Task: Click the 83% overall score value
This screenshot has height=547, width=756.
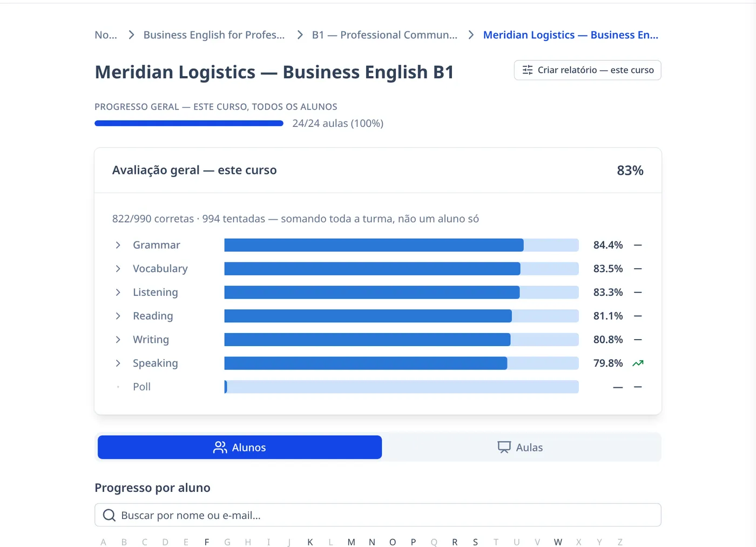Action: [x=630, y=171]
